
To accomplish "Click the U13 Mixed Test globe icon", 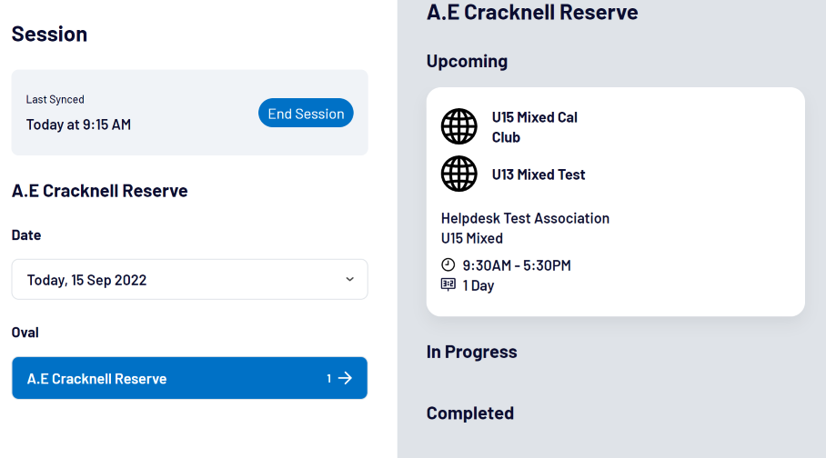I will (459, 174).
